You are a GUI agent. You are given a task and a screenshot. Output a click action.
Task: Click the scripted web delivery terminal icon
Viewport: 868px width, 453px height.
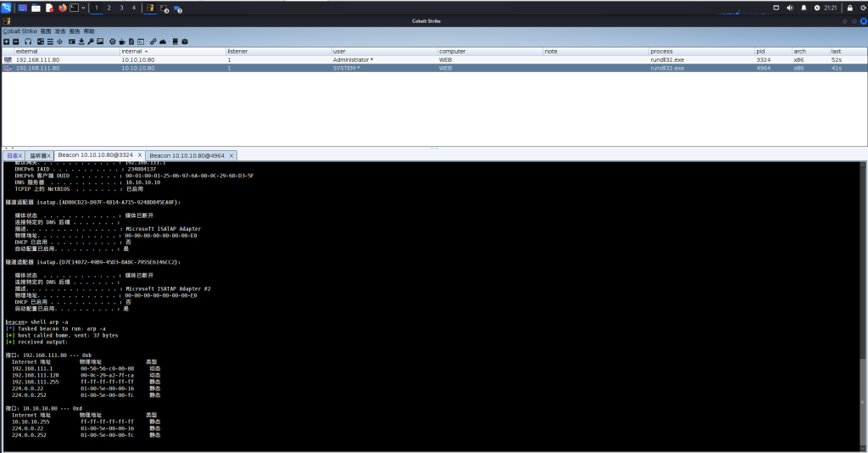click(x=141, y=42)
